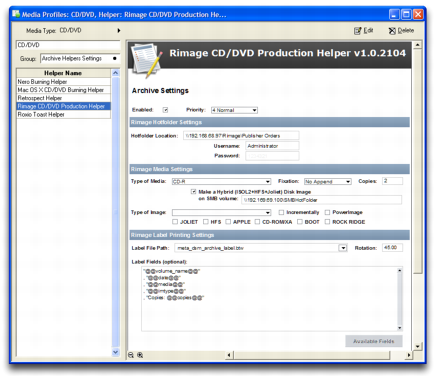Click the Edit button
Screen dimensions: 435x377
(364, 31)
